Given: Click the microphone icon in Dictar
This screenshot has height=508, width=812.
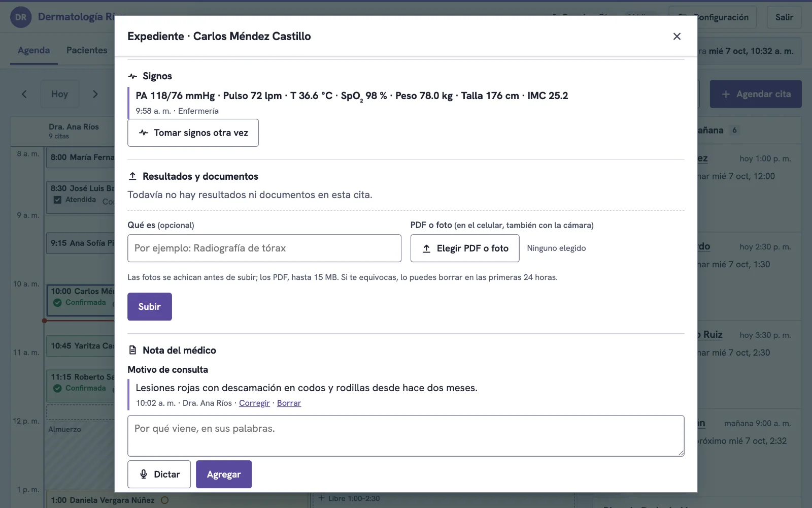Looking at the screenshot, I should click(x=144, y=474).
